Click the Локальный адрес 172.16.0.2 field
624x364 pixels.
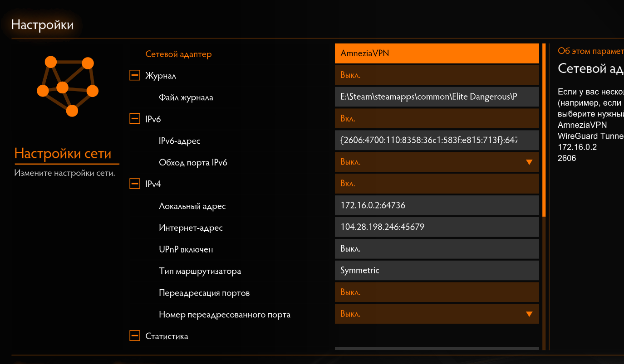click(x=437, y=205)
